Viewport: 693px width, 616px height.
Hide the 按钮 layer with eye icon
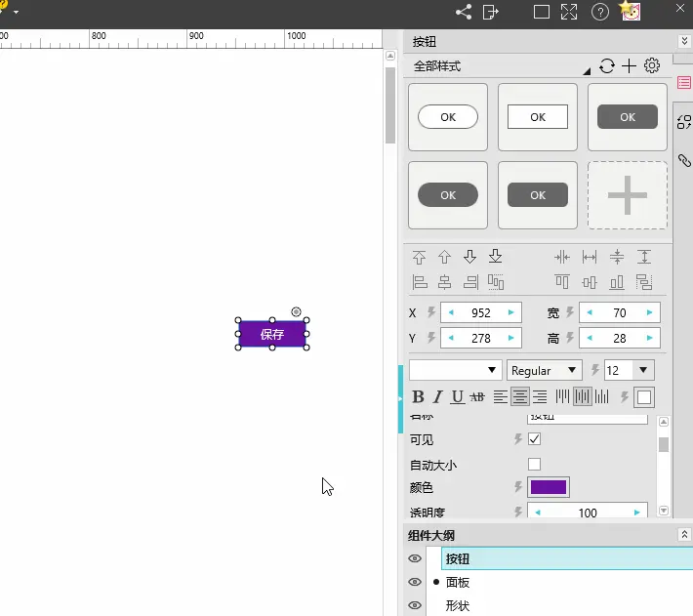pos(415,558)
